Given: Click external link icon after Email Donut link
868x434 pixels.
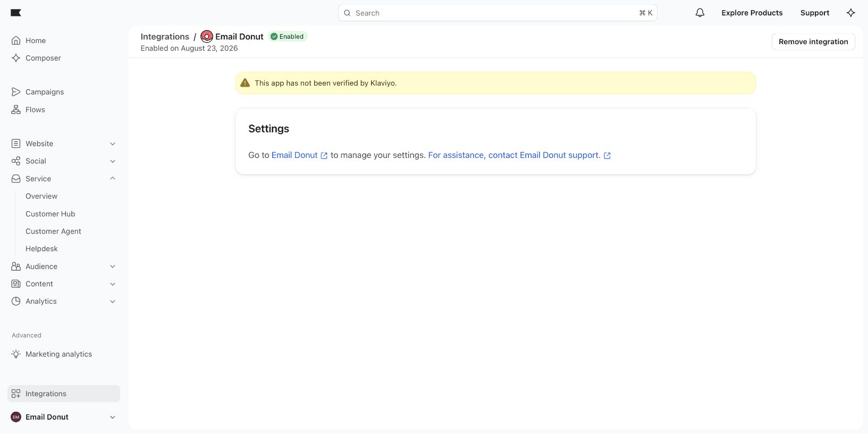Looking at the screenshot, I should (324, 156).
